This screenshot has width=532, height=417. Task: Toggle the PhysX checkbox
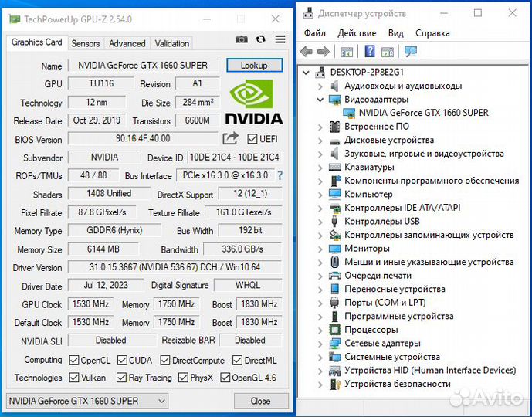183,378
